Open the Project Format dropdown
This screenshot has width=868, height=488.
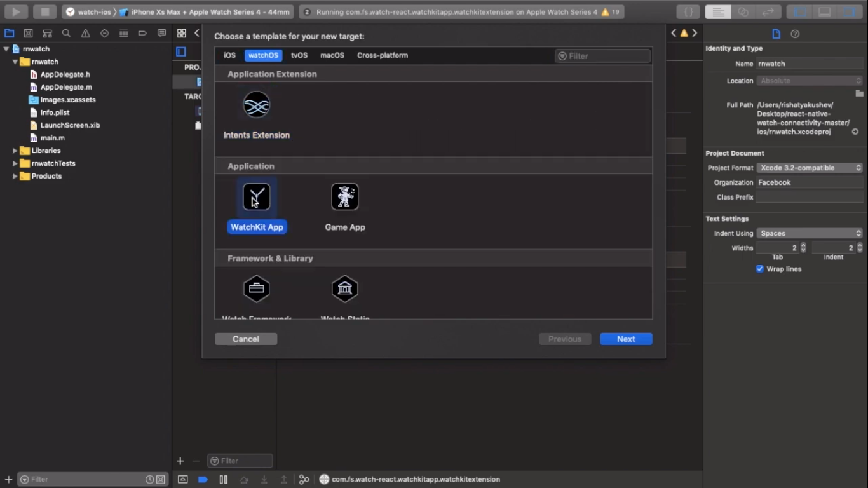coord(810,168)
